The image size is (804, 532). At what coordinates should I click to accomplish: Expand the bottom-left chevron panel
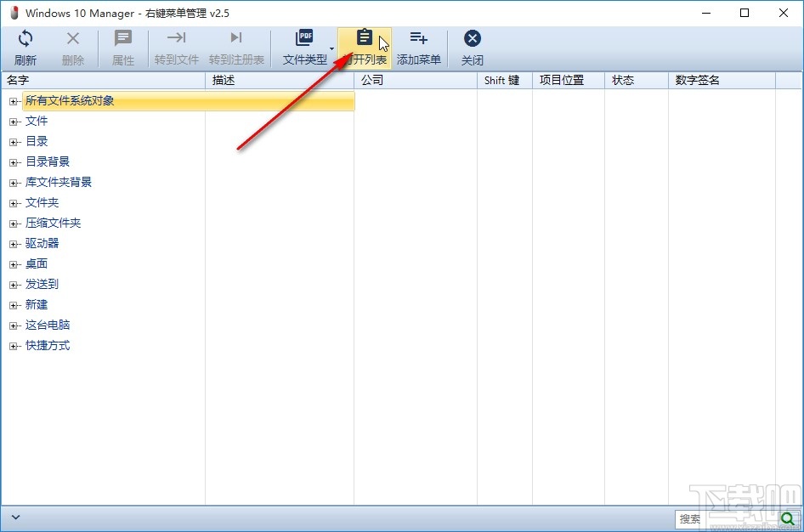click(x=15, y=516)
